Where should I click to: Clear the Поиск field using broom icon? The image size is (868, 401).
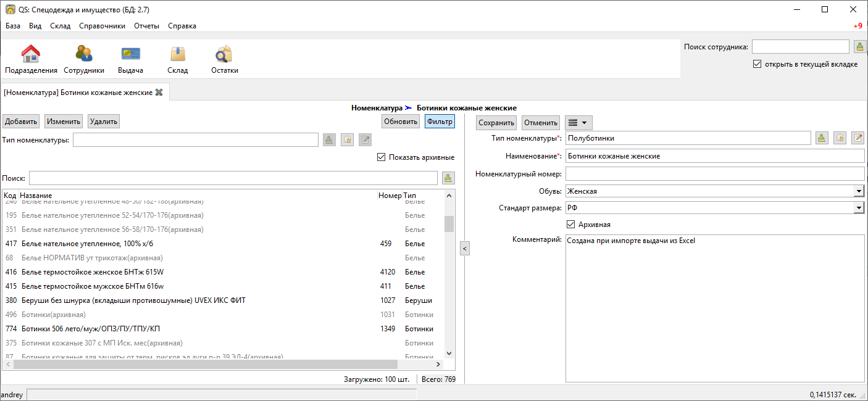tap(449, 178)
